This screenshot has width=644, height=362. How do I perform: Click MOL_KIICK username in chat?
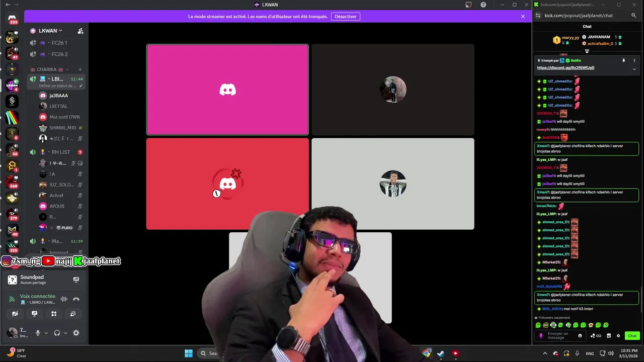point(552,309)
